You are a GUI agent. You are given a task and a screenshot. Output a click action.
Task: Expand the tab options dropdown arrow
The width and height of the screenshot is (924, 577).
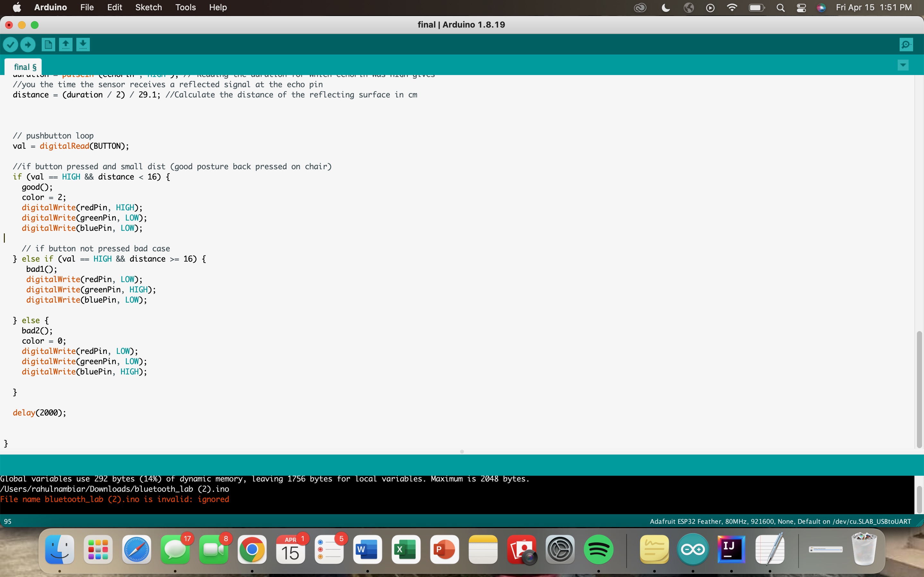pyautogui.click(x=903, y=65)
